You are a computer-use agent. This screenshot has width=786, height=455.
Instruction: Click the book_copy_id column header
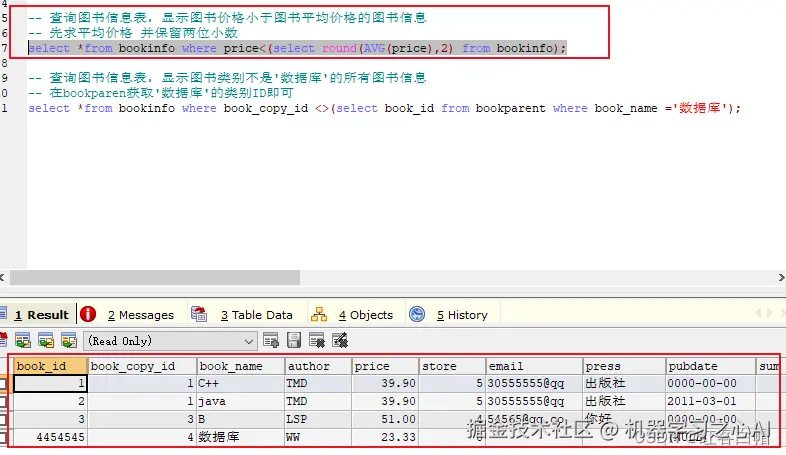pos(141,366)
